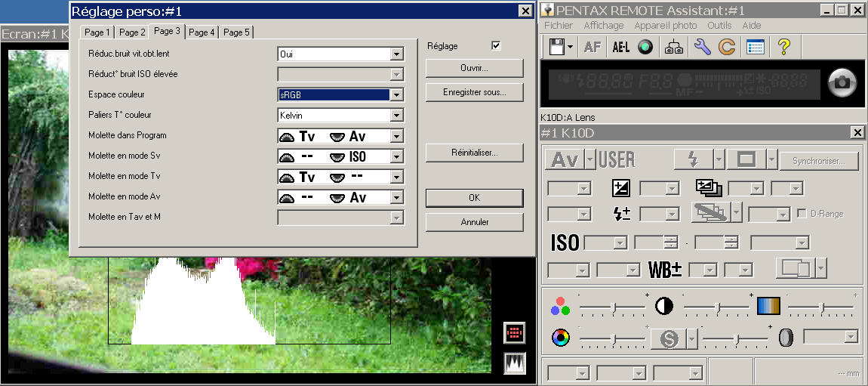868x386 pixels.
Task: Open the Fichier menu
Action: [559, 26]
